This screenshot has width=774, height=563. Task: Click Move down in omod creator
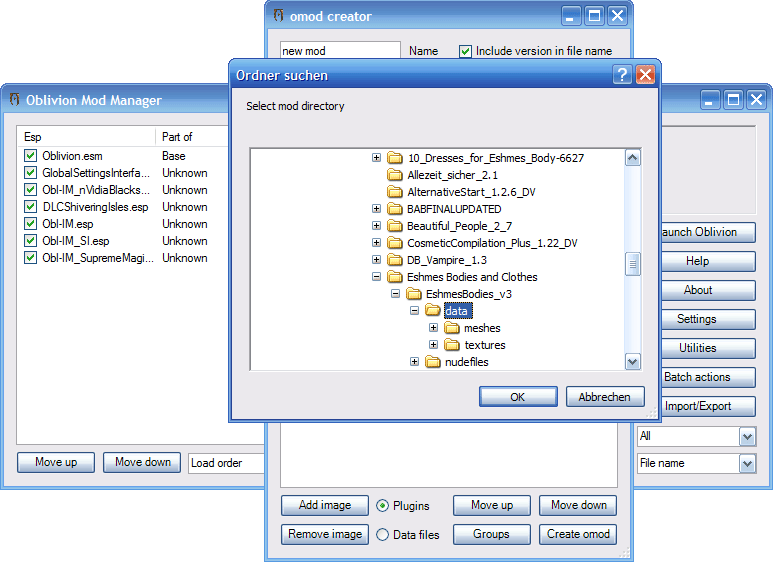coord(578,505)
